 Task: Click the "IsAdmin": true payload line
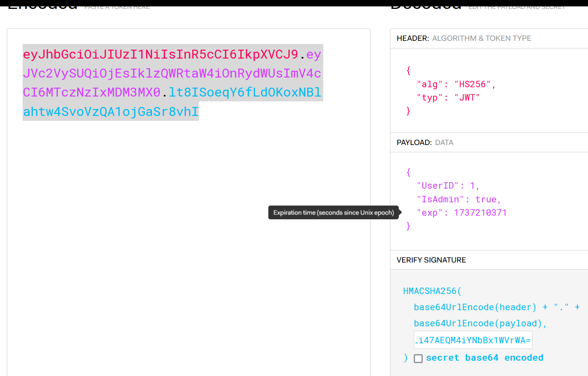[459, 200]
